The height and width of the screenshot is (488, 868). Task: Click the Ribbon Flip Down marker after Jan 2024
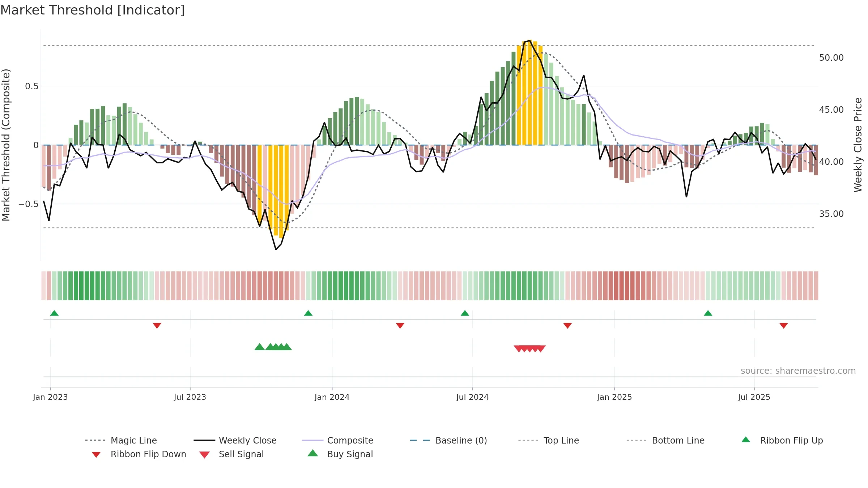(x=400, y=326)
